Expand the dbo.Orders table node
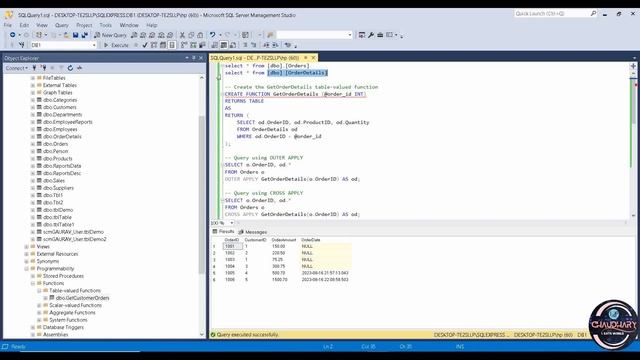The width and height of the screenshot is (640, 360). tap(33, 144)
